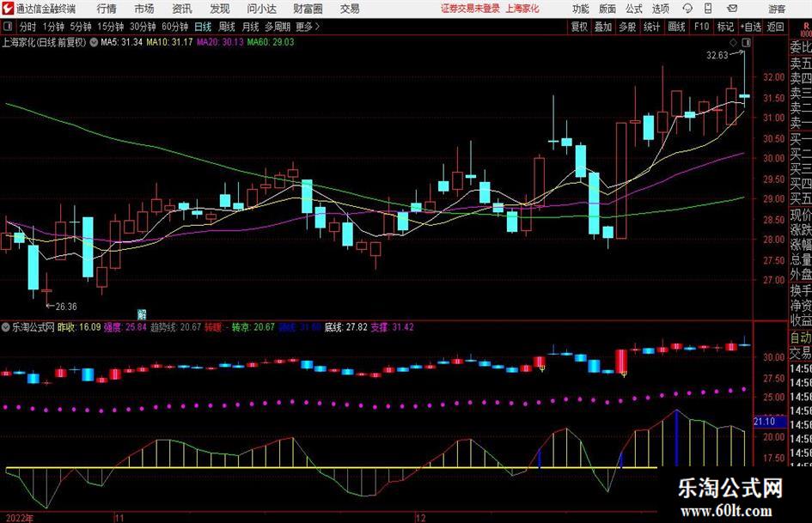Click the 通达信 red logo icon
Screen dimensions: 812x523
(8, 8)
